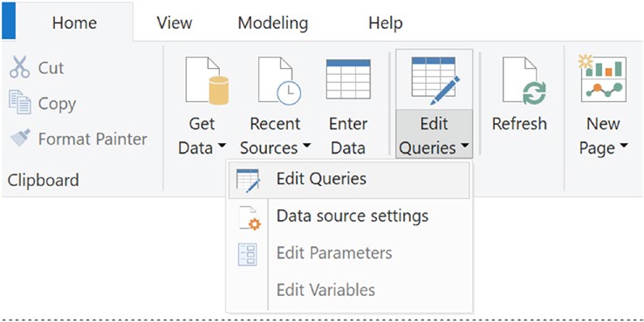The width and height of the screenshot is (644, 322).
Task: Collapse the Edit Queries dropdown arrow
Action: point(465,146)
